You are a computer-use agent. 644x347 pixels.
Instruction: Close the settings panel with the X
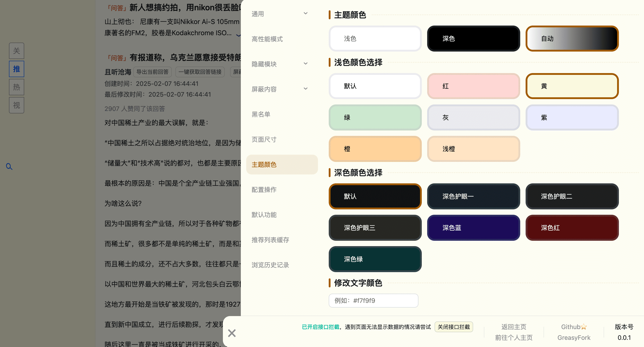click(x=232, y=333)
